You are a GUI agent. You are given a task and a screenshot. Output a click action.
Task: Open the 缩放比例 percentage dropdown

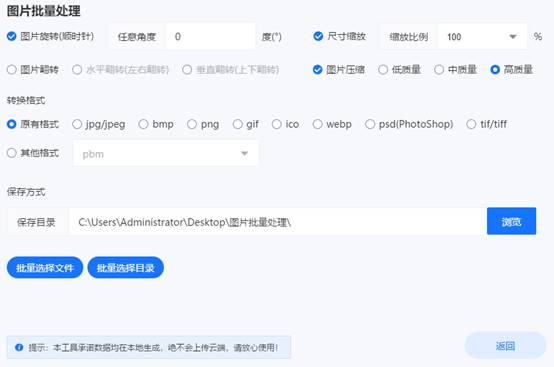point(482,37)
